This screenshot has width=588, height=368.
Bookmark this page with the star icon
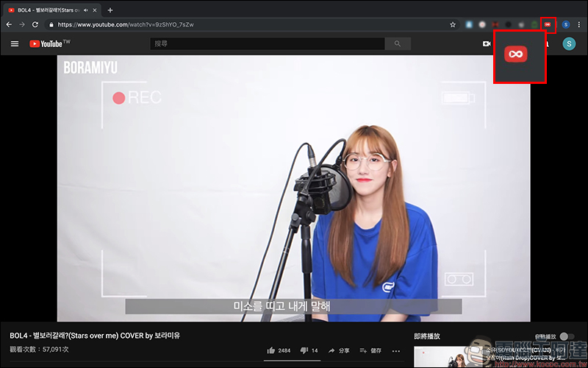453,24
